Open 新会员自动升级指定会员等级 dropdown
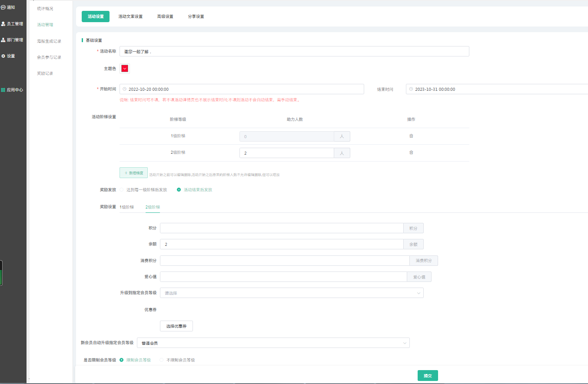 tap(273, 343)
